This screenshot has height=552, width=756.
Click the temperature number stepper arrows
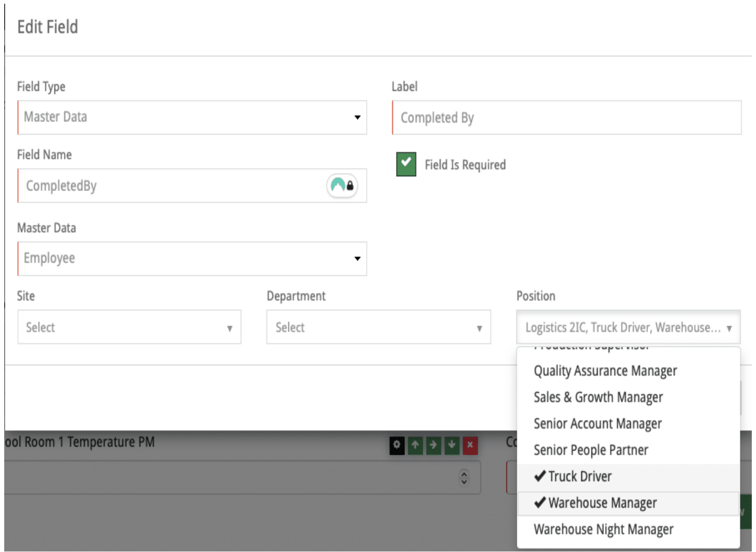tap(464, 478)
